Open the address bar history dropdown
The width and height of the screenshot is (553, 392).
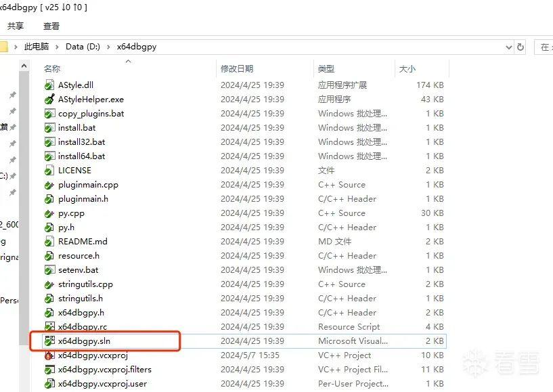[x=508, y=47]
